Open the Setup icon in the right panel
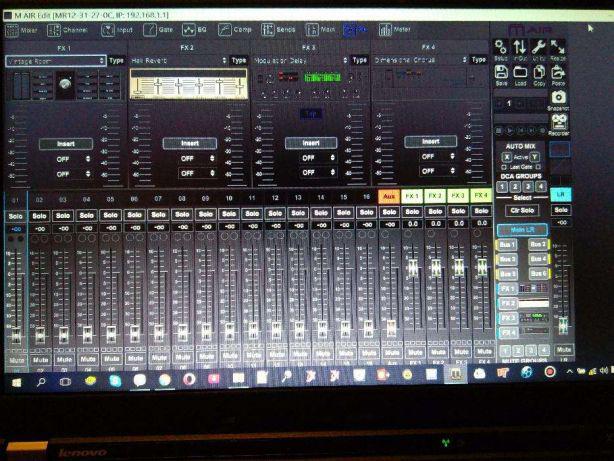Image resolution: width=614 pixels, height=461 pixels. [501, 48]
